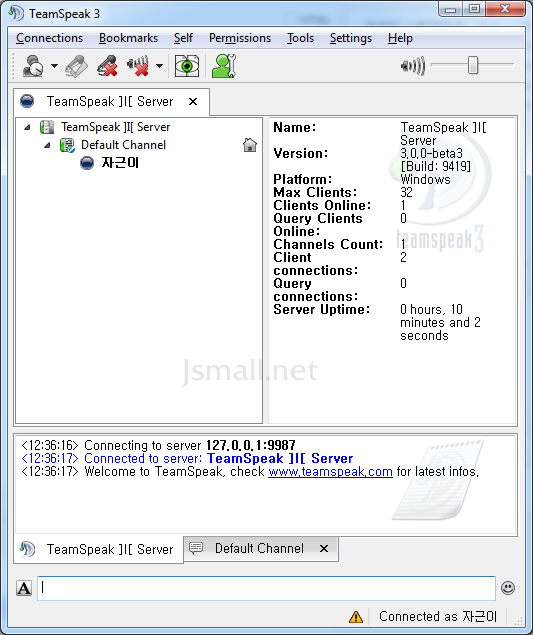
Task: Click the Default Channel icon in the tree
Action: coord(67,145)
